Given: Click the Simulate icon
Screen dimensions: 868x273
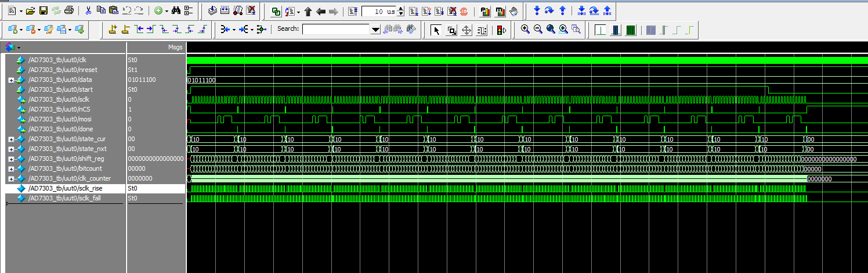Looking at the screenshot, I should (x=237, y=10).
